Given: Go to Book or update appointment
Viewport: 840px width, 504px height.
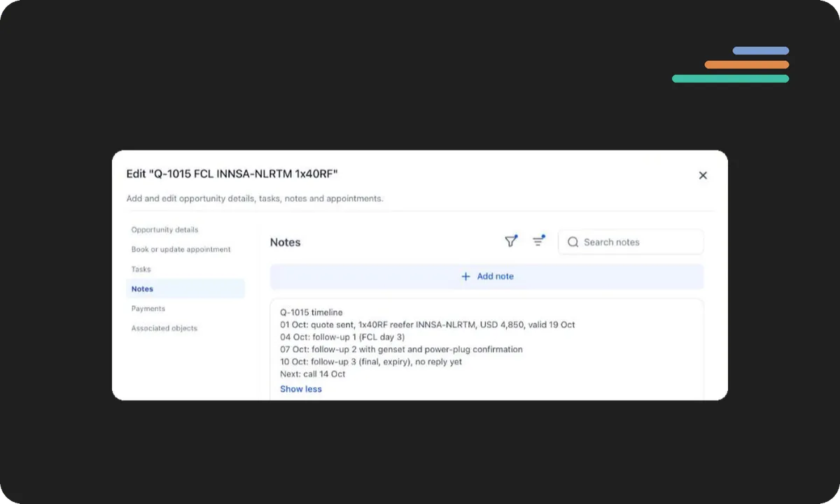Looking at the screenshot, I should pos(181,249).
